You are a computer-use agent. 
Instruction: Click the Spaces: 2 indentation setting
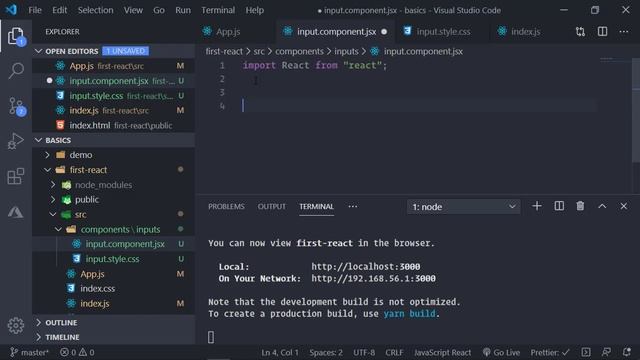click(x=326, y=352)
